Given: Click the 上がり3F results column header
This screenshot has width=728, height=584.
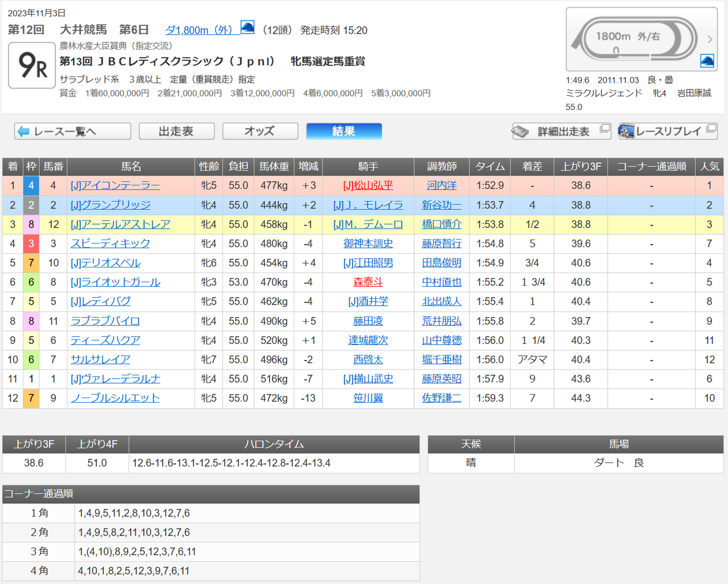Looking at the screenshot, I should click(x=581, y=167).
